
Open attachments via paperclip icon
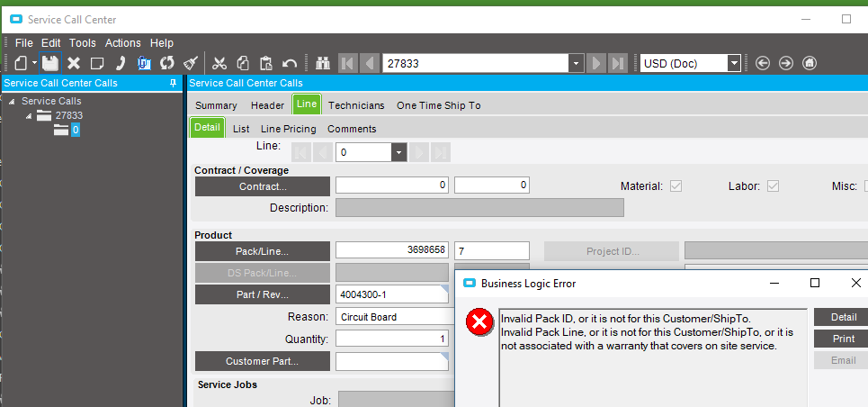[143, 63]
